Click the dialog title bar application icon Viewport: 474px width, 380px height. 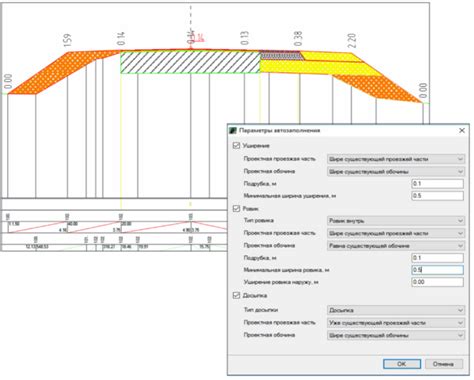(x=233, y=130)
